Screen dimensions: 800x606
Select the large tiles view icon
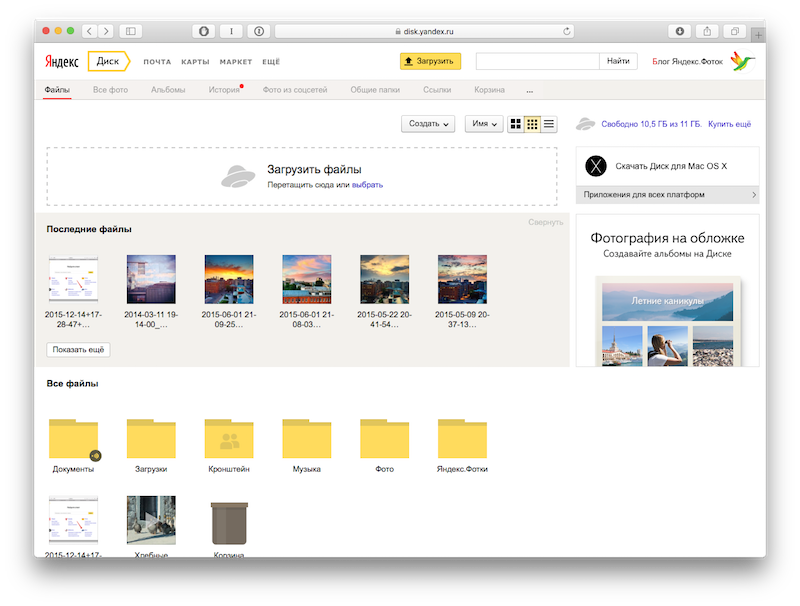(x=516, y=123)
